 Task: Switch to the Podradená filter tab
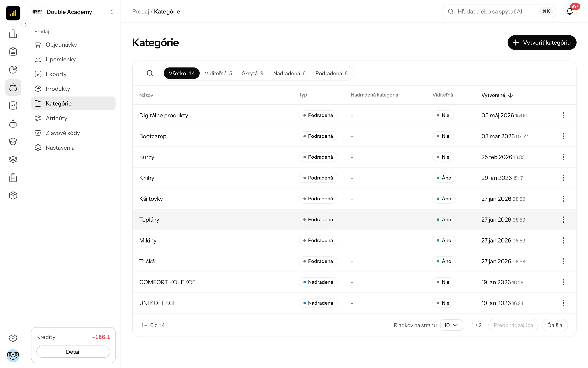(x=331, y=73)
